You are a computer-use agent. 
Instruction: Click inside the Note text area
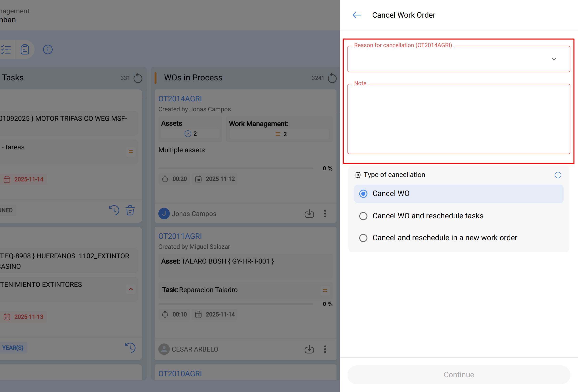click(x=458, y=119)
